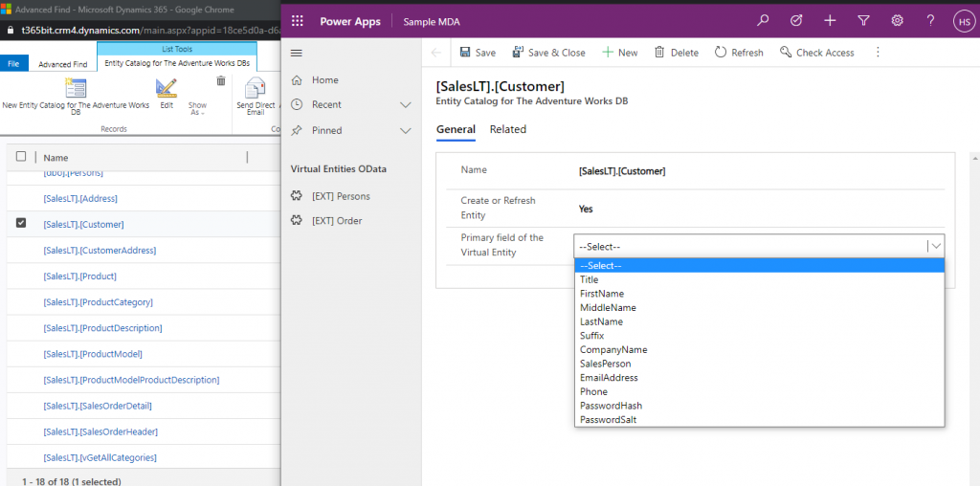980x486 pixels.
Task: Open the [SalesLT].[Customer] link in list
Action: click(84, 224)
